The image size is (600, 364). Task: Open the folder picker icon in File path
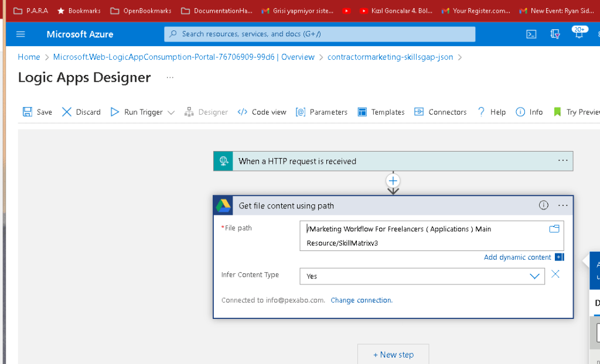(x=554, y=229)
